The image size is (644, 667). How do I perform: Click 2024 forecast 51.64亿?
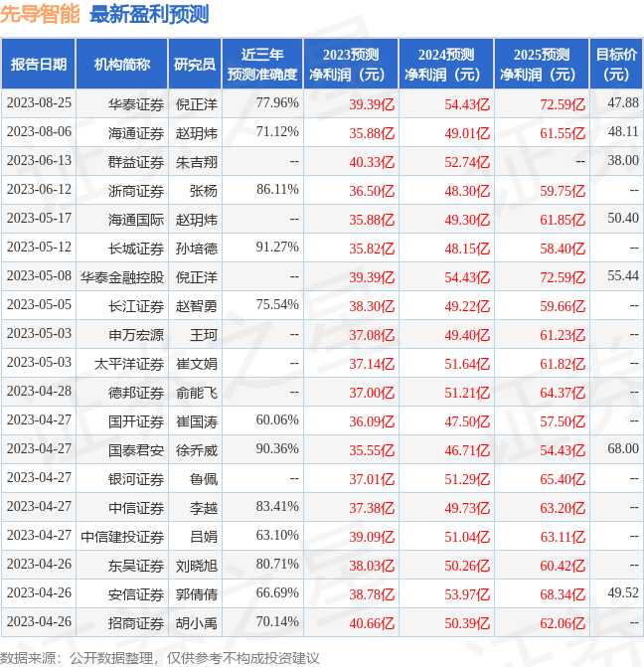(467, 364)
